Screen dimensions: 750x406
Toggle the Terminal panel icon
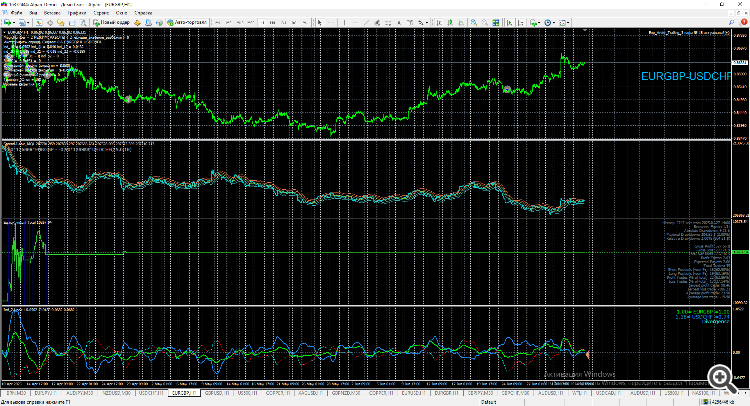pyautogui.click(x=72, y=22)
